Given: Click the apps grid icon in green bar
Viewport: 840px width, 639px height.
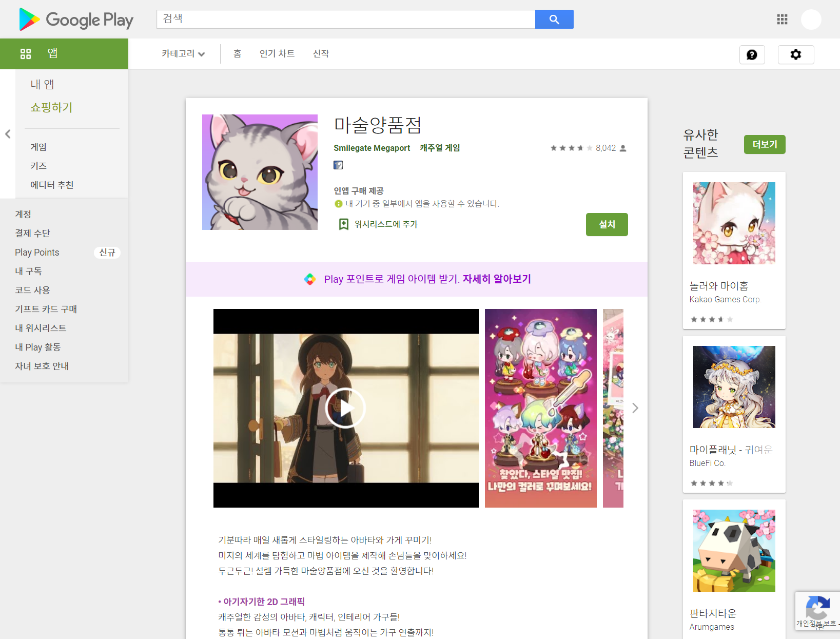Looking at the screenshot, I should click(x=26, y=54).
